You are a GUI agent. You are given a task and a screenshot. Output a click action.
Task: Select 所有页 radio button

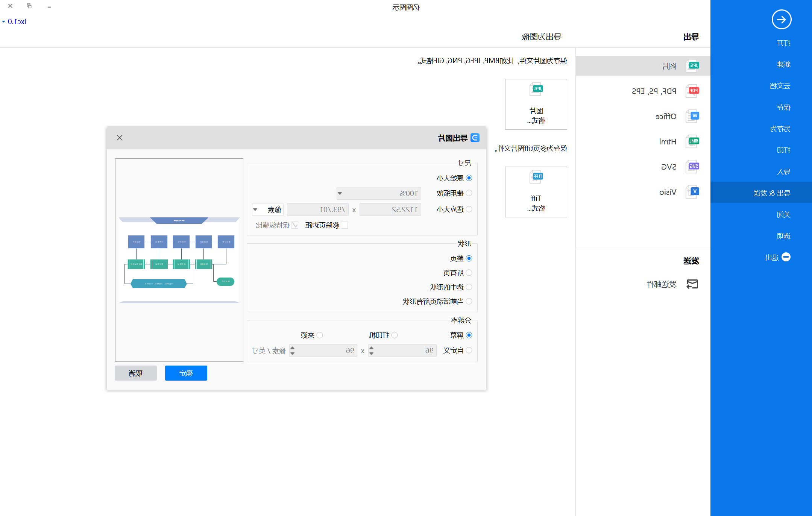click(x=469, y=273)
